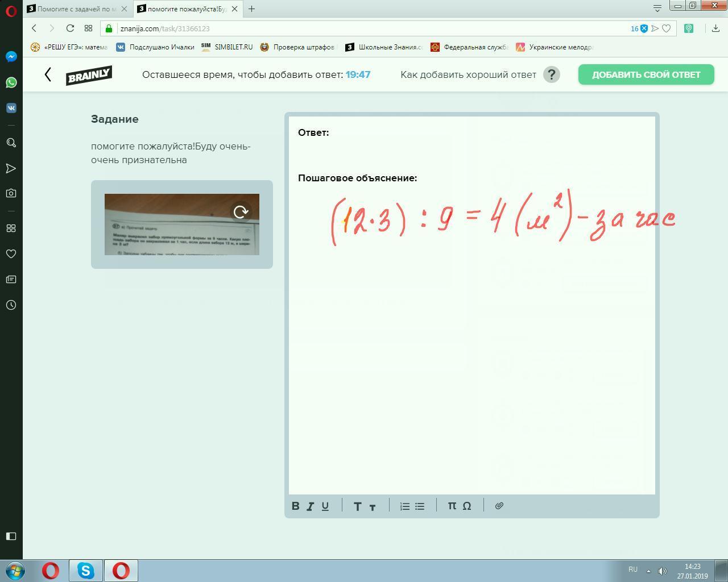Toggle sidebar panel button at bottom

coord(11,536)
